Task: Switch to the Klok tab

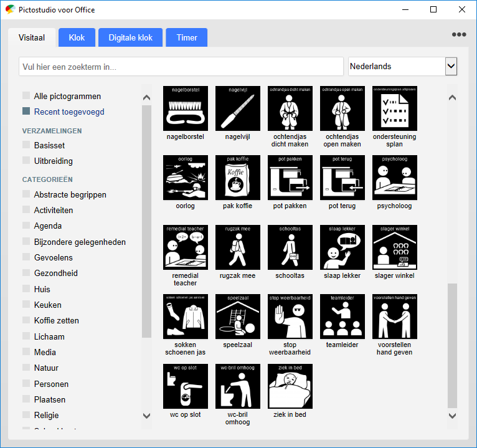Action: coord(77,37)
